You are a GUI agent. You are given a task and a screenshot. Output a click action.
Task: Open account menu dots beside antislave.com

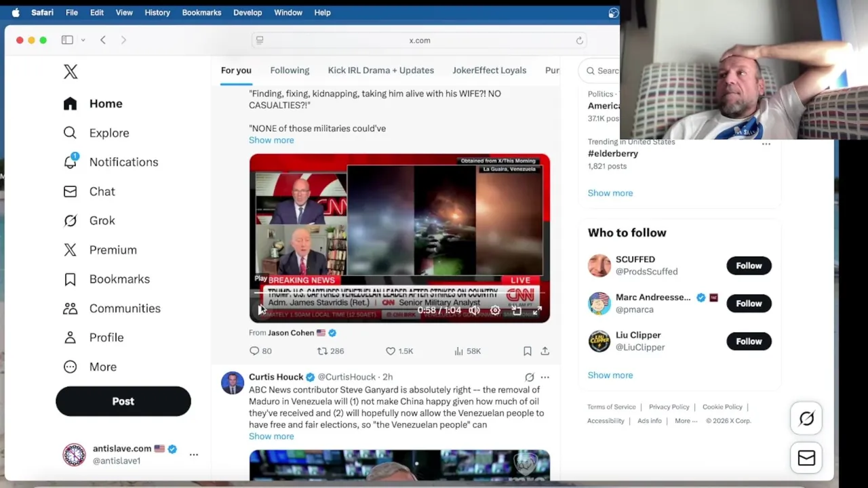193,455
